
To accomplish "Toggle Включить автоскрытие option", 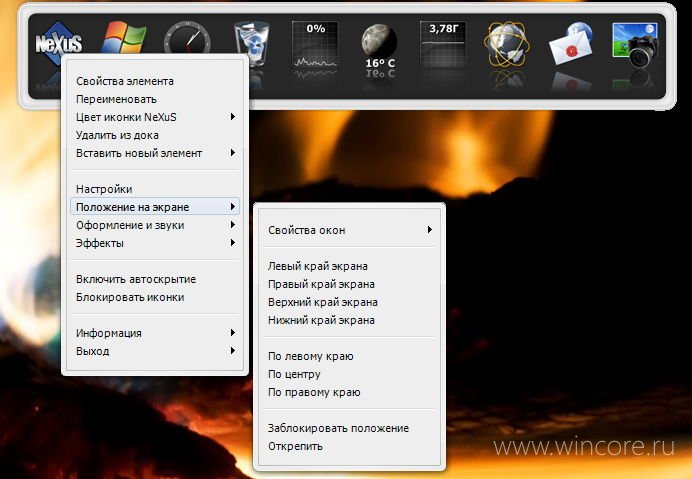I will coord(155,279).
